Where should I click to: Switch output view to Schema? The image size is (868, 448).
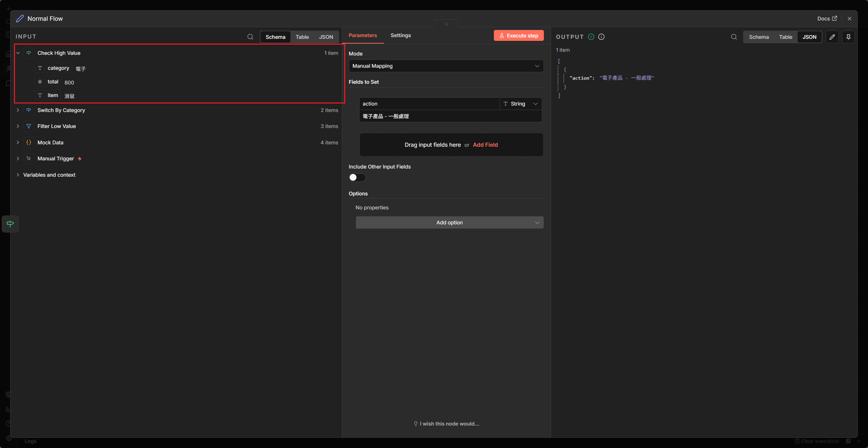click(x=758, y=37)
